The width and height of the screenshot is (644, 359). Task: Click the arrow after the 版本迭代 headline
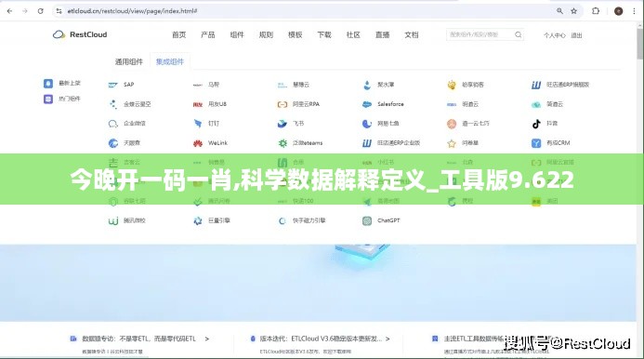pyautogui.click(x=388, y=339)
